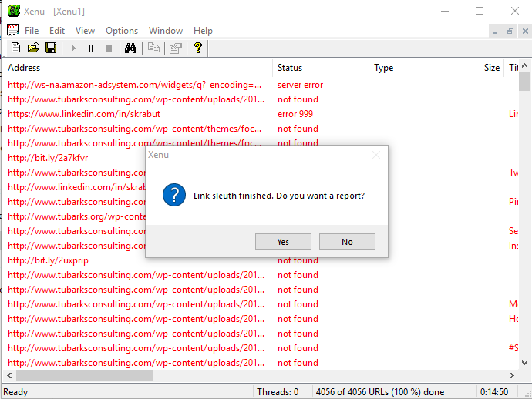Click the New document toolbar icon
This screenshot has height=399, width=532.
[x=15, y=49]
